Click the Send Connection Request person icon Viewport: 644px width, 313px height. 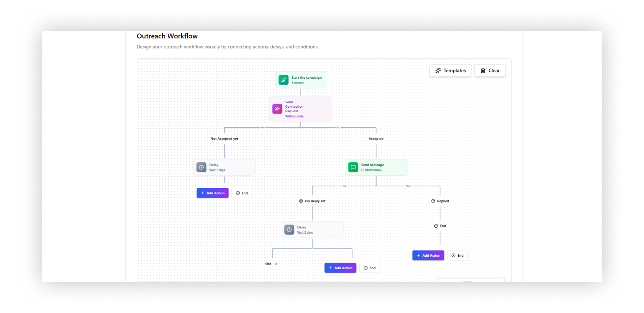click(x=277, y=109)
